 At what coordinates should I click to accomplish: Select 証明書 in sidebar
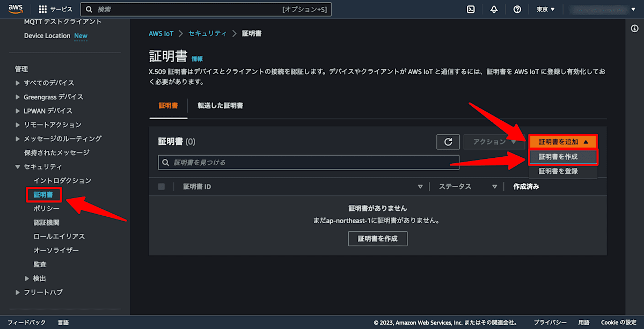click(x=43, y=194)
